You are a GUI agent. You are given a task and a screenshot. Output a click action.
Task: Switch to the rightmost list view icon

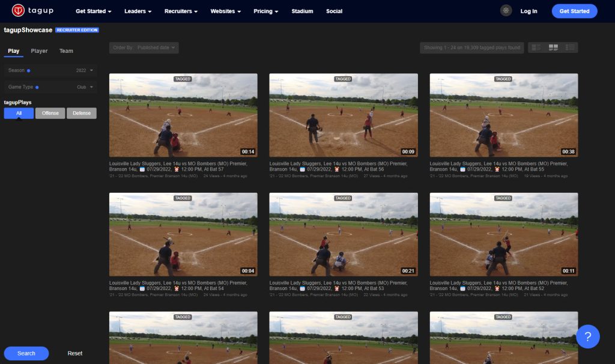pyautogui.click(x=570, y=47)
